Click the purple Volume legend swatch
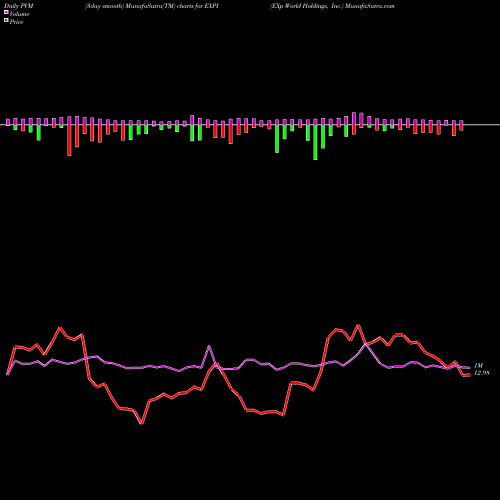This screenshot has width=500, height=500. coord(6,13)
